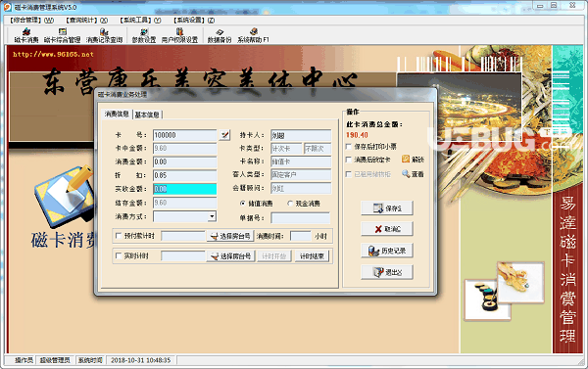Click the 查看 magnifier icon
Image resolution: width=588 pixels, height=369 pixels.
coord(406,173)
